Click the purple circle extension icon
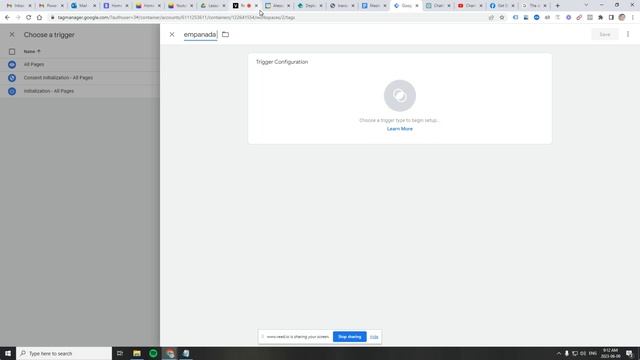This screenshot has height=360, width=640. point(568,18)
